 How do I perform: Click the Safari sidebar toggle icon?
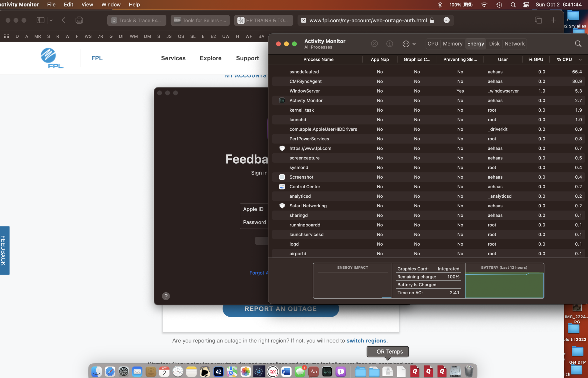click(x=40, y=20)
